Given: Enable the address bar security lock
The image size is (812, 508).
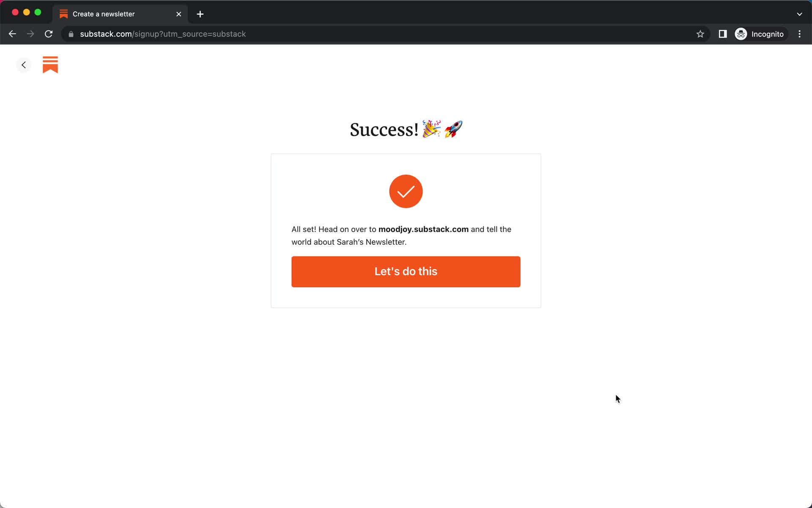Looking at the screenshot, I should [x=71, y=34].
